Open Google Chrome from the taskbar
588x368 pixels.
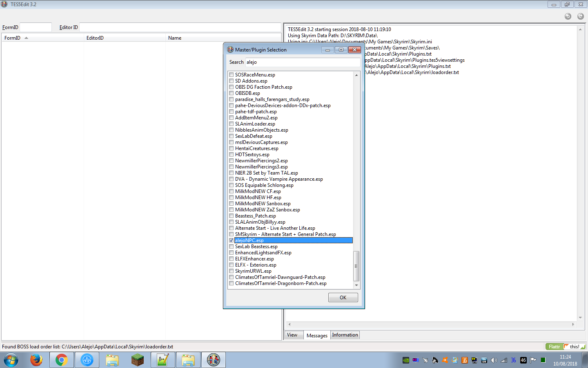[x=61, y=360]
